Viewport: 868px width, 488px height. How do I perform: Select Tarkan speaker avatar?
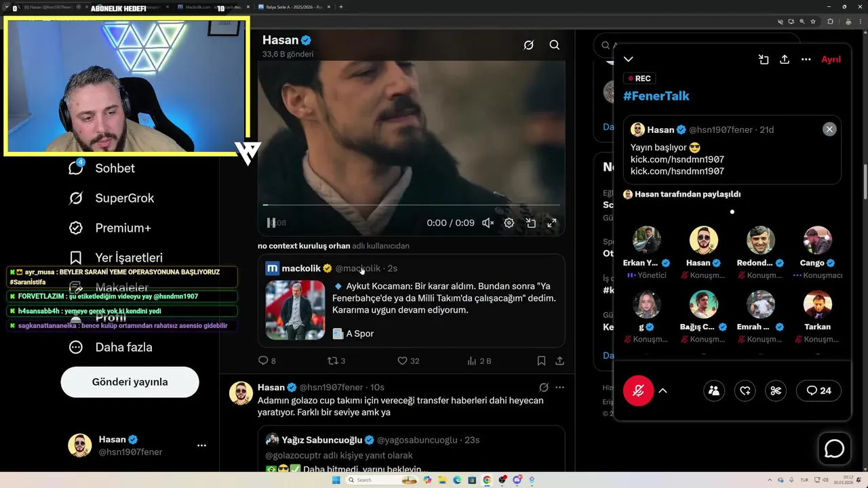818,304
